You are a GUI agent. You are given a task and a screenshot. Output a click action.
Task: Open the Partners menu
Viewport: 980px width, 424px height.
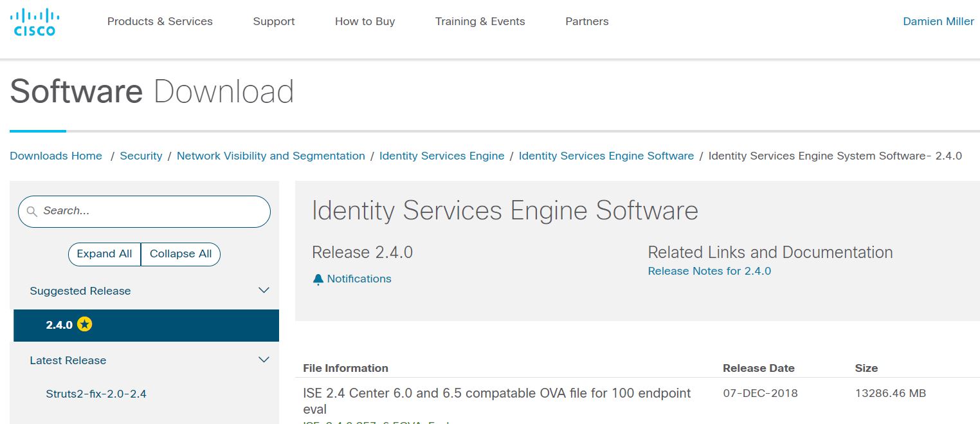[587, 21]
